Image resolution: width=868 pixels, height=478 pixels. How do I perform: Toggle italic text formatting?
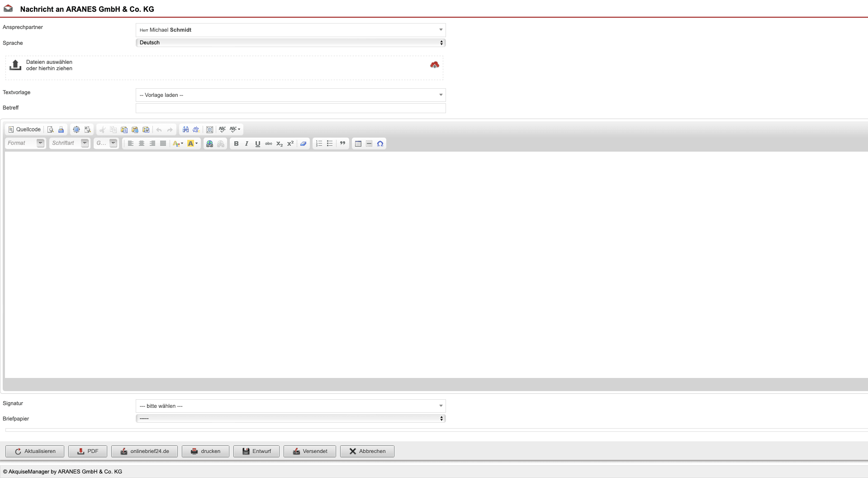click(247, 143)
